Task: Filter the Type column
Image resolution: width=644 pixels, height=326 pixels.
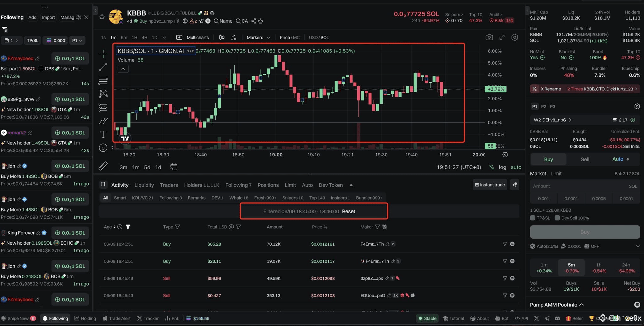Action: (177, 227)
